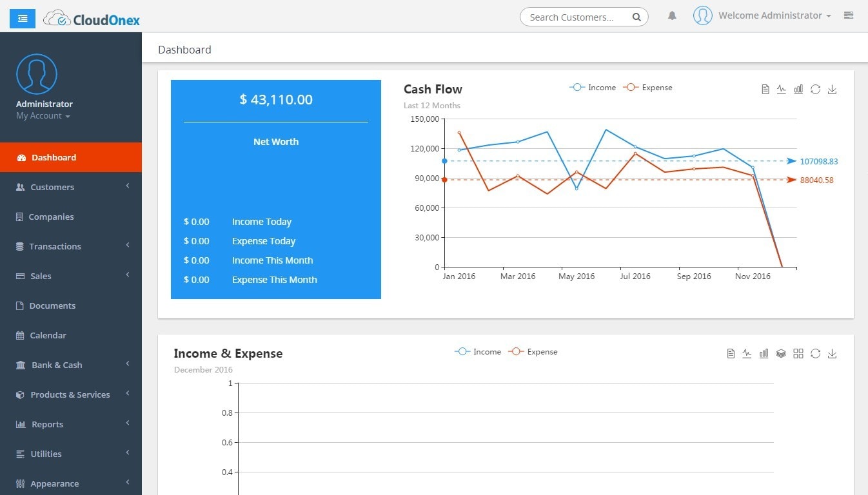The width and height of the screenshot is (868, 495).
Task: Open the Sales menu item
Action: click(71, 276)
